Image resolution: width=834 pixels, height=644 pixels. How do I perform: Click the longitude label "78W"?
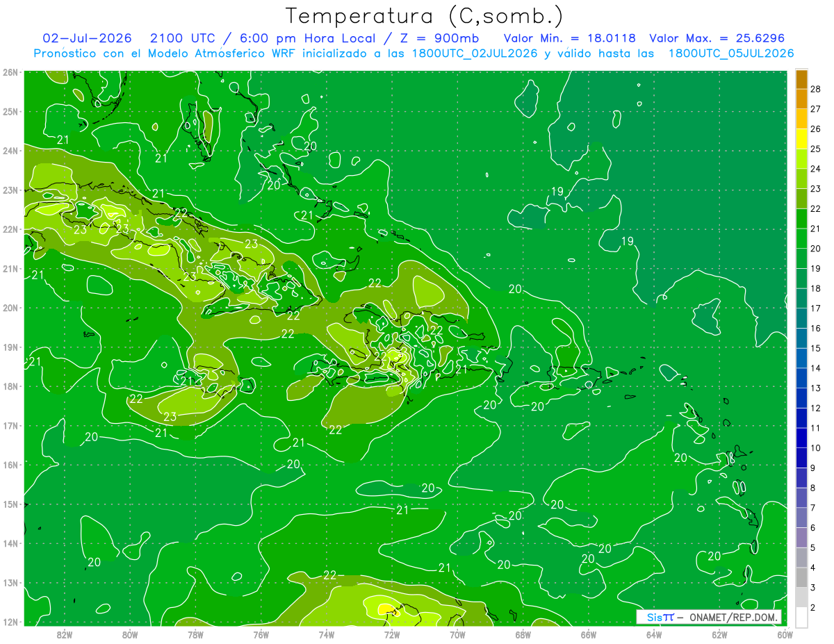(x=195, y=634)
